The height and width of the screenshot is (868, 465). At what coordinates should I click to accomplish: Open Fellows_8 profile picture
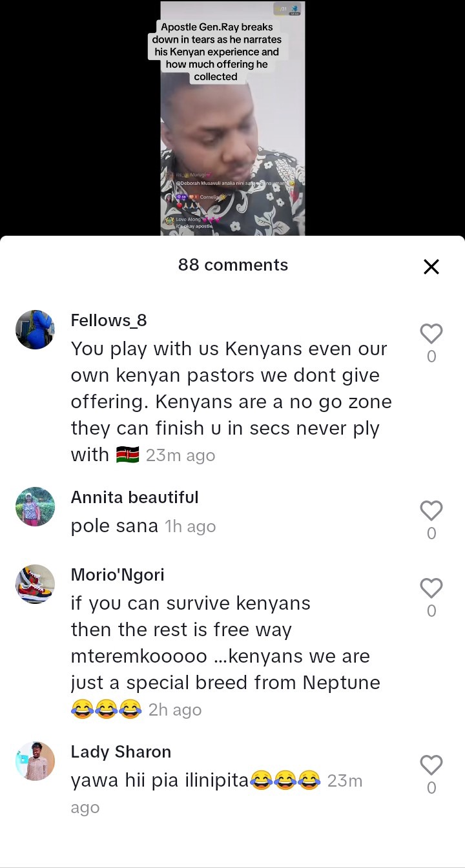(x=35, y=329)
